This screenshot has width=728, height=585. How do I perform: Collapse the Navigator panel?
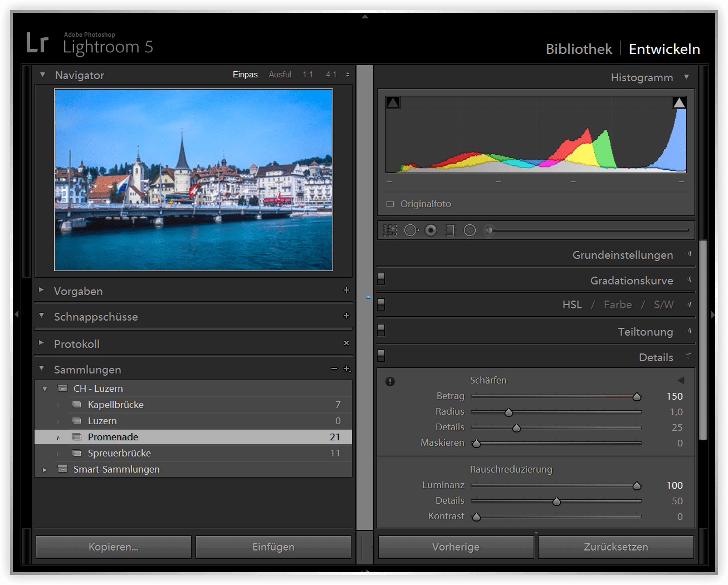pyautogui.click(x=42, y=75)
